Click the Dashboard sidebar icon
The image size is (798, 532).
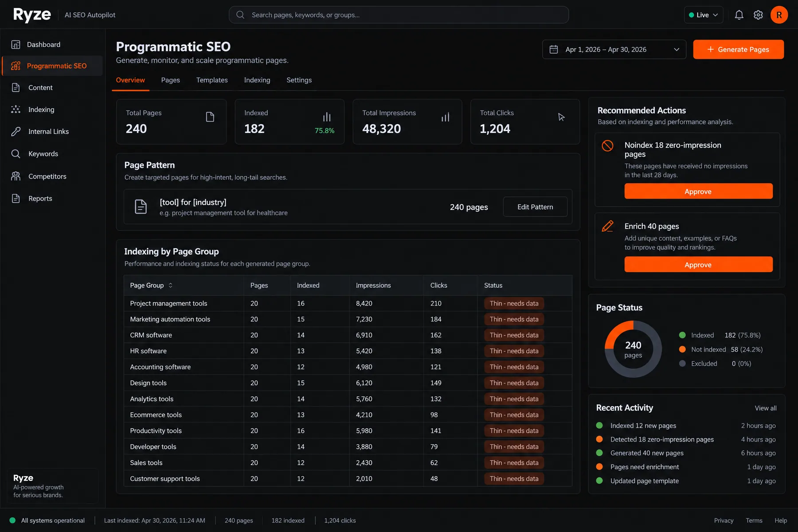pyautogui.click(x=16, y=44)
